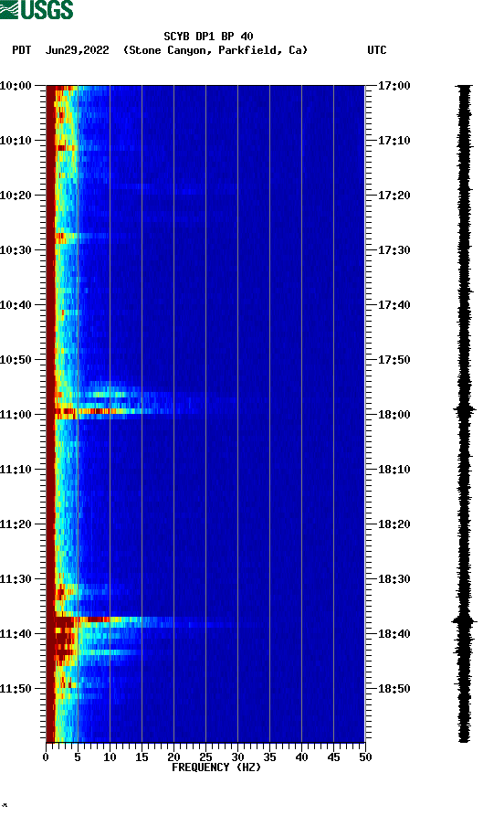Viewport: 504px width, 815px height.
Task: Click the 18:10 UTC time label
Action: tap(394, 470)
